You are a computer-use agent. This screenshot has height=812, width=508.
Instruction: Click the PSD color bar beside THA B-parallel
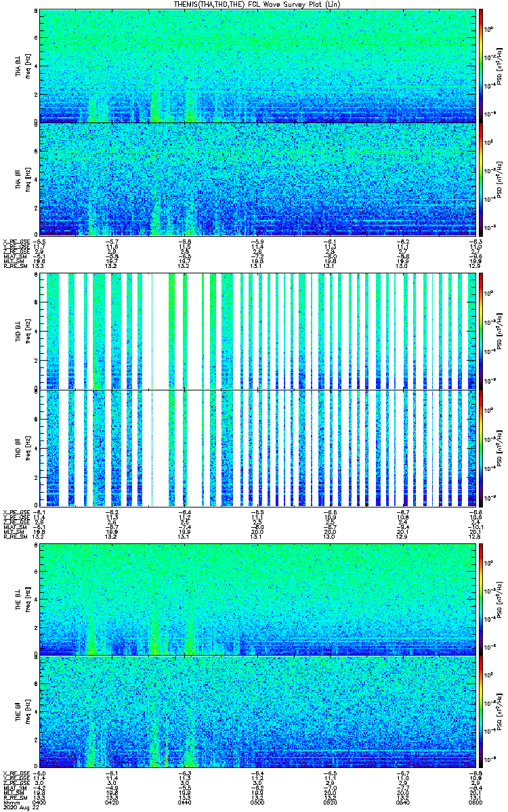pyautogui.click(x=481, y=179)
